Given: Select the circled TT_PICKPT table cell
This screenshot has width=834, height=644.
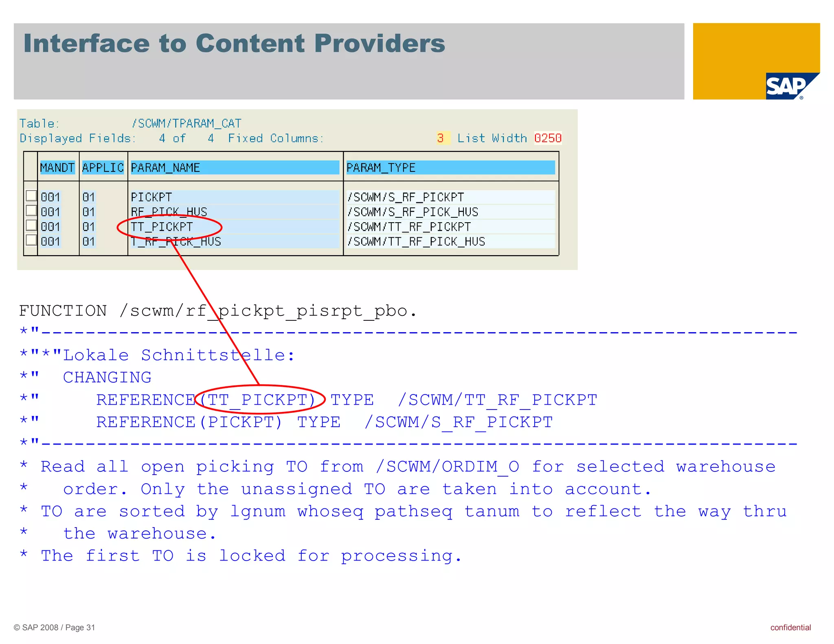Looking at the screenshot, I should [162, 227].
